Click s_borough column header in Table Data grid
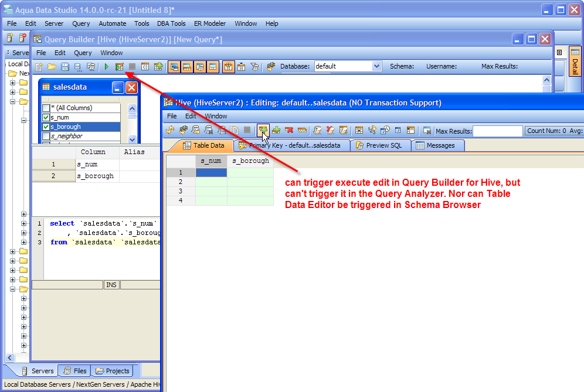584x392 pixels. [250, 161]
